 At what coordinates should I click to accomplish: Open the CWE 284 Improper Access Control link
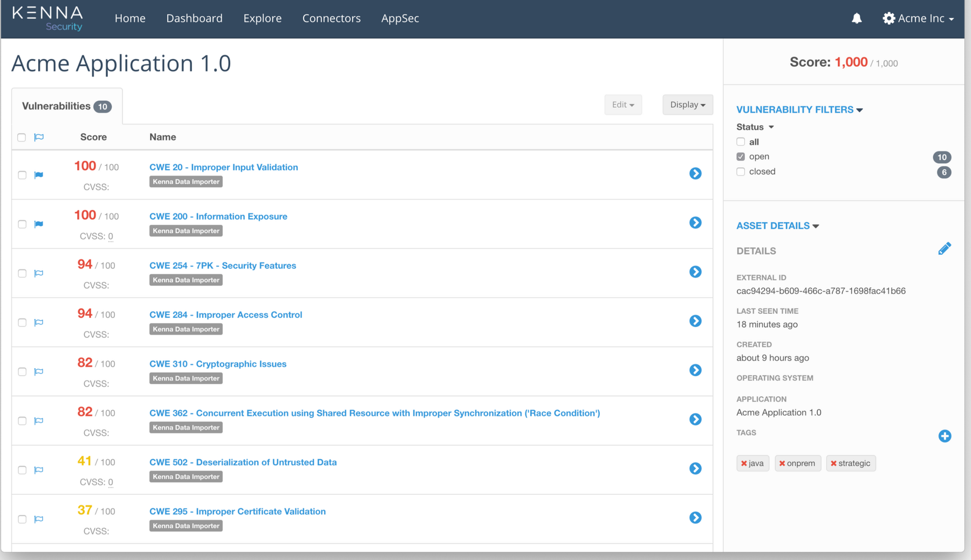pyautogui.click(x=225, y=315)
